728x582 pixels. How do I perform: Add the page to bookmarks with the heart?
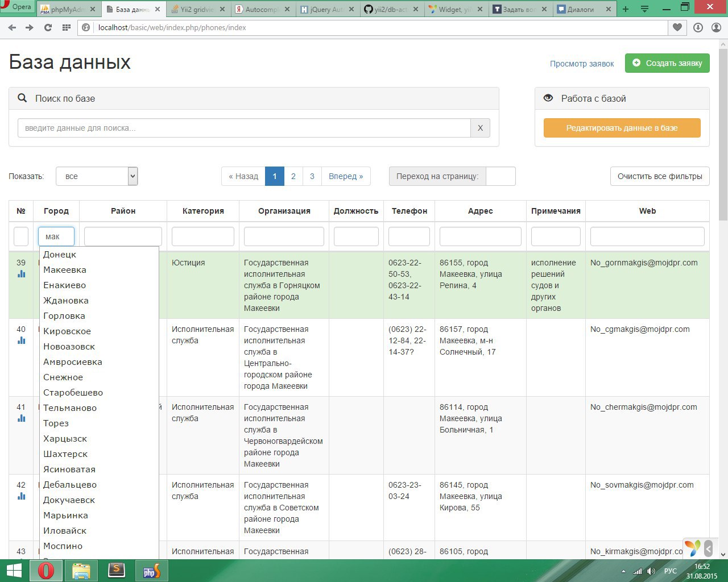pyautogui.click(x=677, y=27)
